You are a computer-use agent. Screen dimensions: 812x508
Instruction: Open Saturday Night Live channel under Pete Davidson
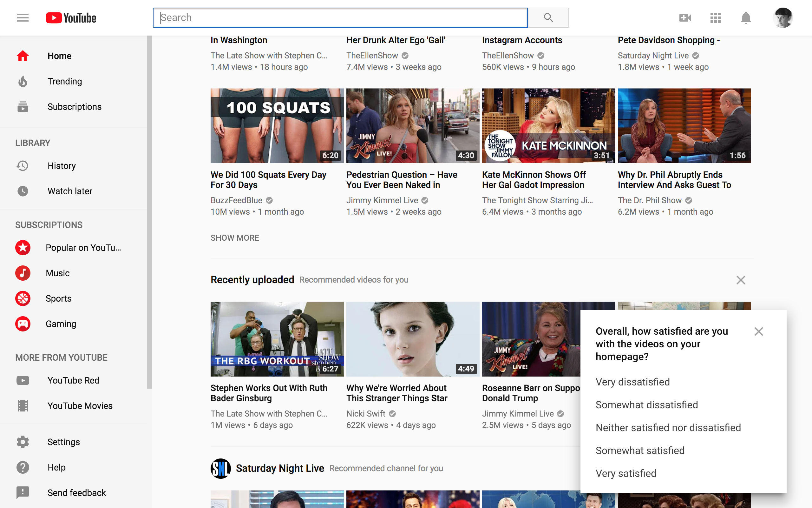653,56
